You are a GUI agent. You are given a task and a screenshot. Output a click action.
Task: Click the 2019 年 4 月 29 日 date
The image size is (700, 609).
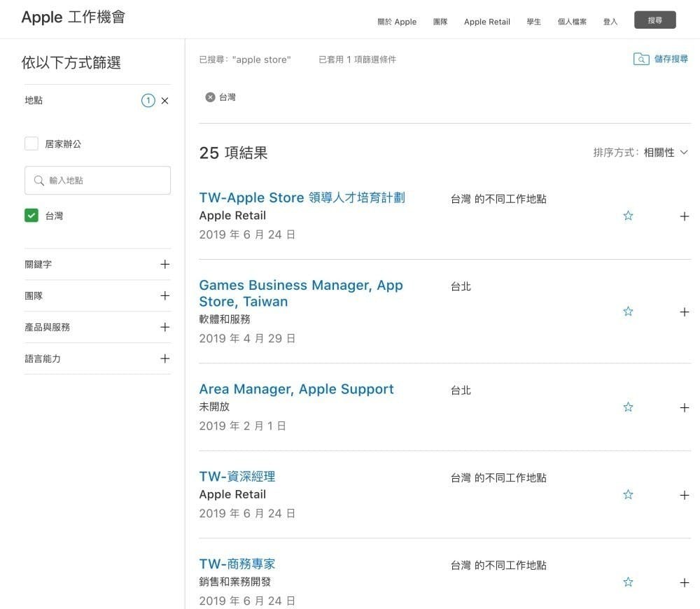tap(247, 338)
